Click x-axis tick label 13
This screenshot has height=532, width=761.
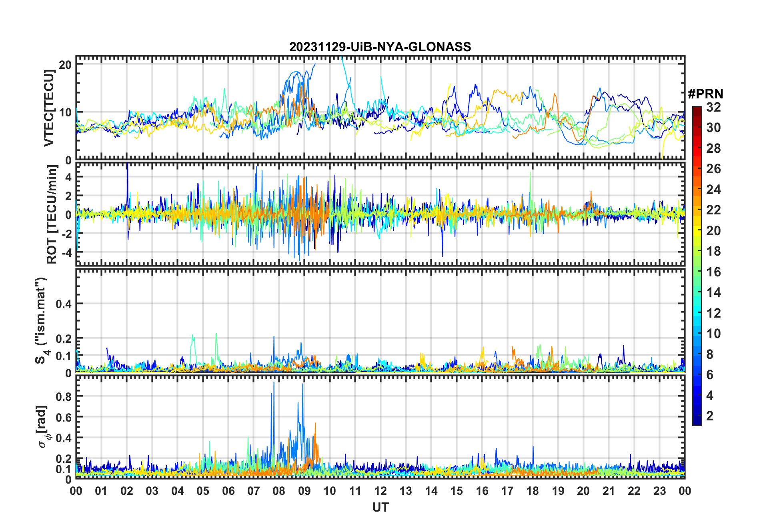406,491
